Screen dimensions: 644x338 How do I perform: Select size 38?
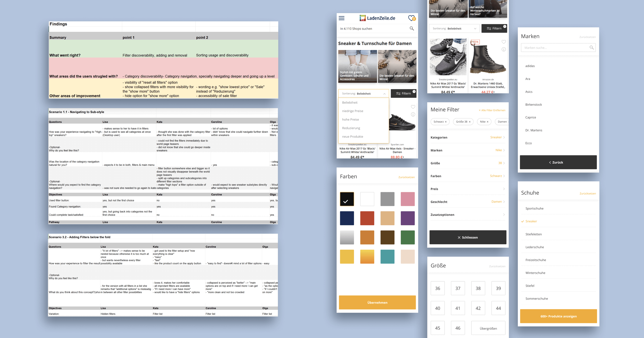click(478, 288)
